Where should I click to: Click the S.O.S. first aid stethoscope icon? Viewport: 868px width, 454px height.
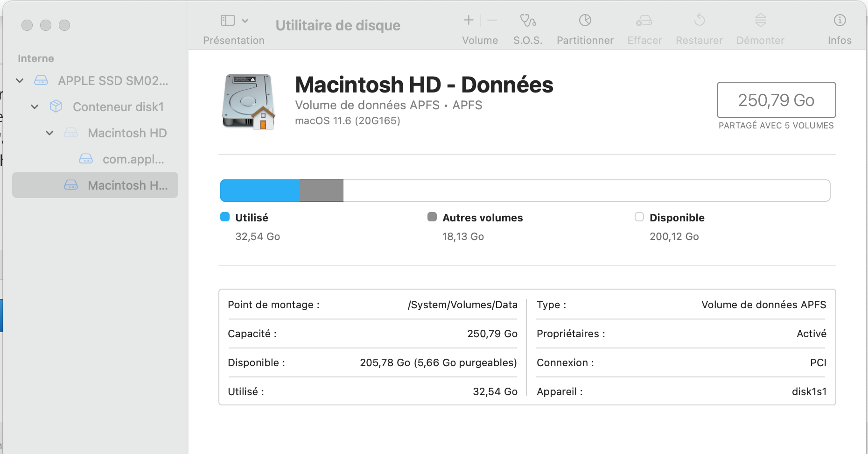[528, 21]
